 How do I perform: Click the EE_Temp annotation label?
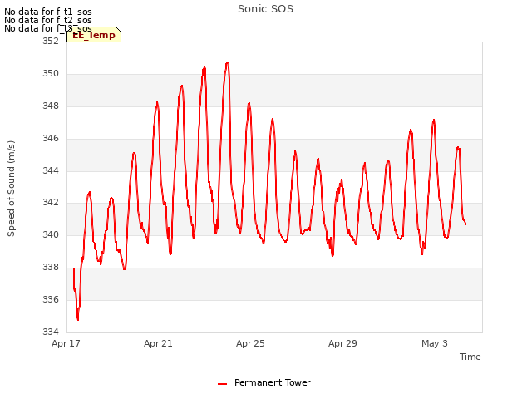tap(94, 35)
